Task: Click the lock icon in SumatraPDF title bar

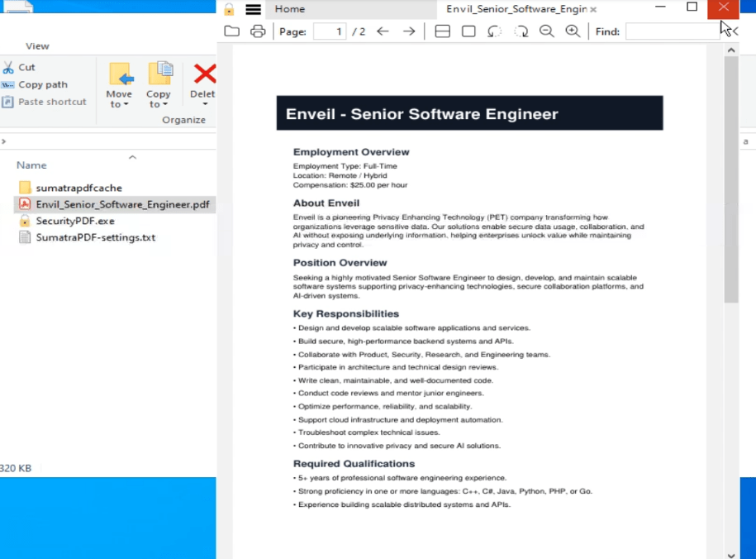Action: click(229, 9)
